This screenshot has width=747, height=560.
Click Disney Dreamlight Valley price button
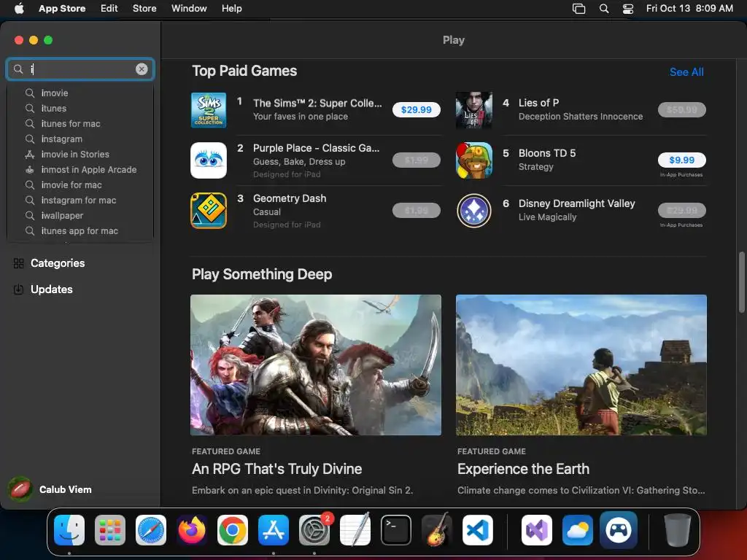(x=682, y=211)
